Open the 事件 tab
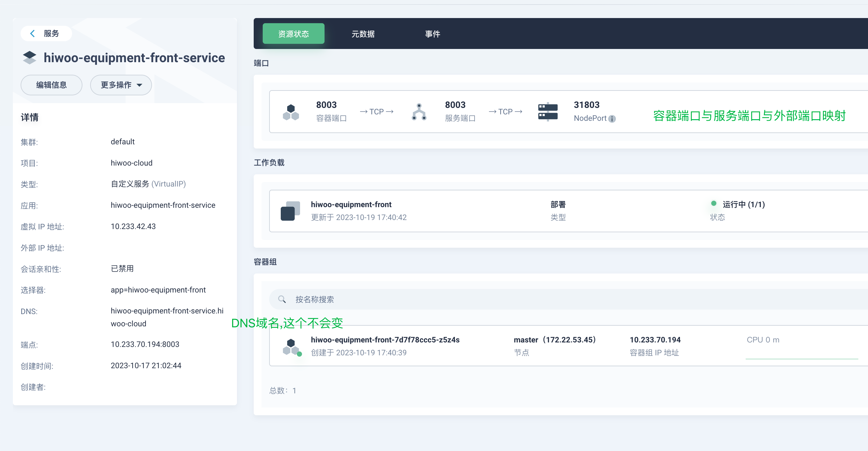Image resolution: width=868 pixels, height=451 pixels. tap(432, 34)
